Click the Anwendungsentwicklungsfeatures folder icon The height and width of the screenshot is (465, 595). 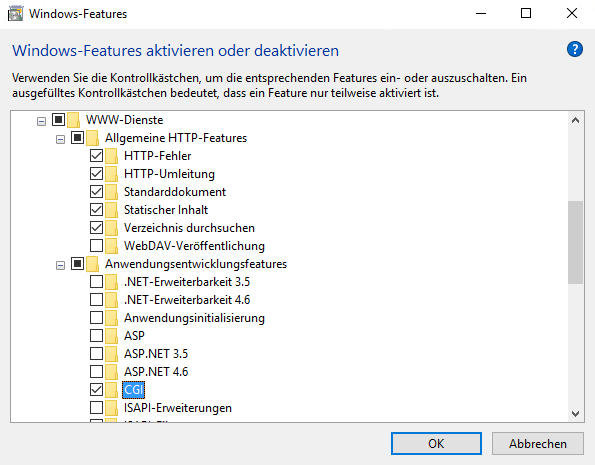(x=93, y=264)
